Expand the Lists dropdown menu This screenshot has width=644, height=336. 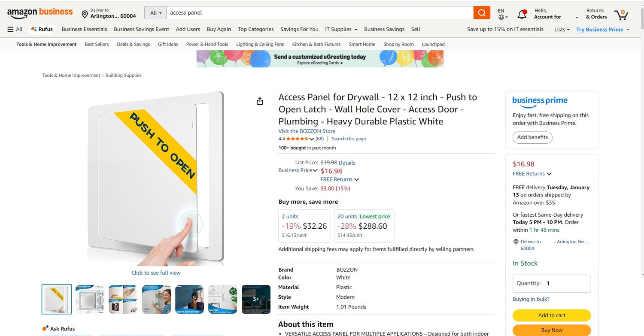coord(562,30)
